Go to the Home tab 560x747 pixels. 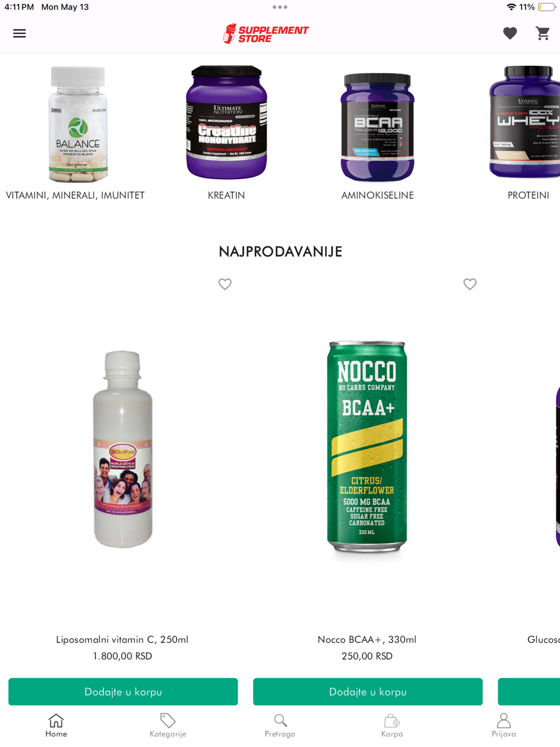click(56, 726)
